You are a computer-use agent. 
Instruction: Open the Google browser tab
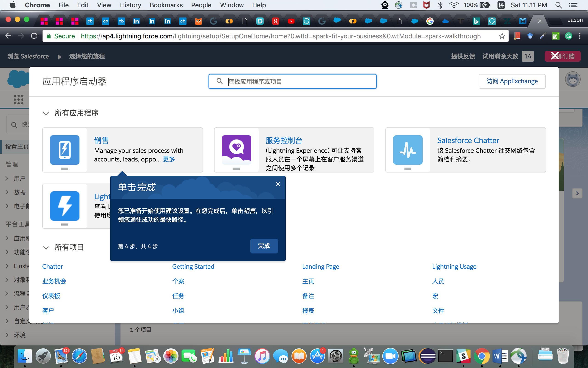point(430,21)
